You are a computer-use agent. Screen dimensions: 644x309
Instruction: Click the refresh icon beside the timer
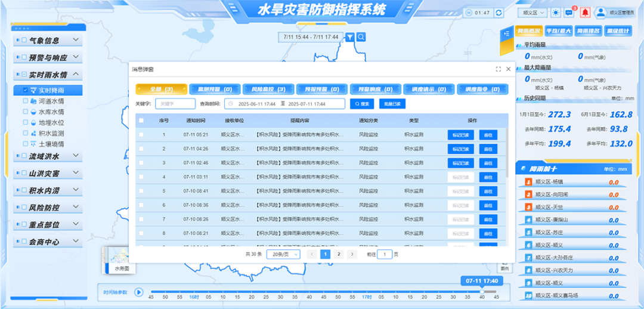[499, 13]
